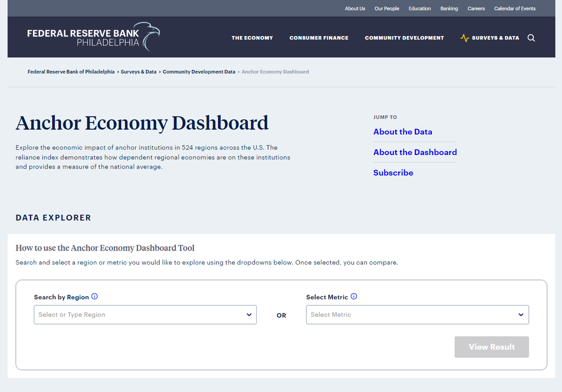The height and width of the screenshot is (392, 562).
Task: Open Our People link
Action: (x=387, y=8)
